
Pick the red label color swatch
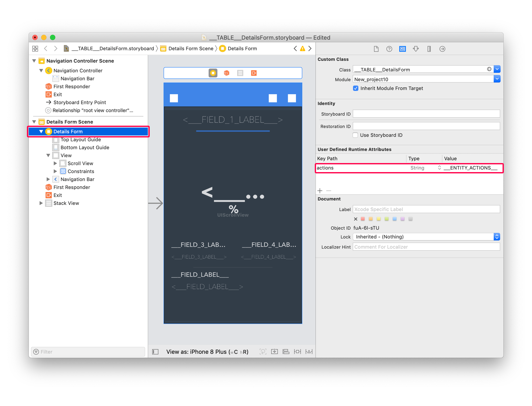click(x=363, y=219)
